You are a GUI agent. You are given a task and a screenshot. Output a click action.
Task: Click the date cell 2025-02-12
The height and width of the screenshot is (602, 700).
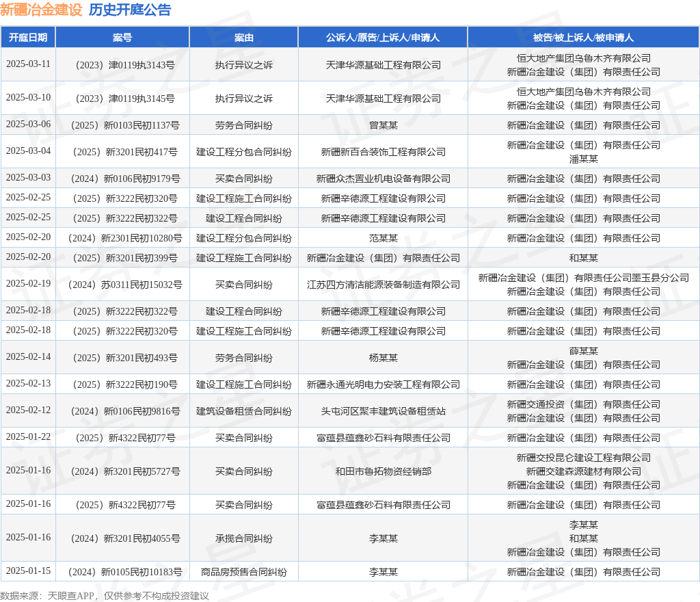[x=28, y=410]
